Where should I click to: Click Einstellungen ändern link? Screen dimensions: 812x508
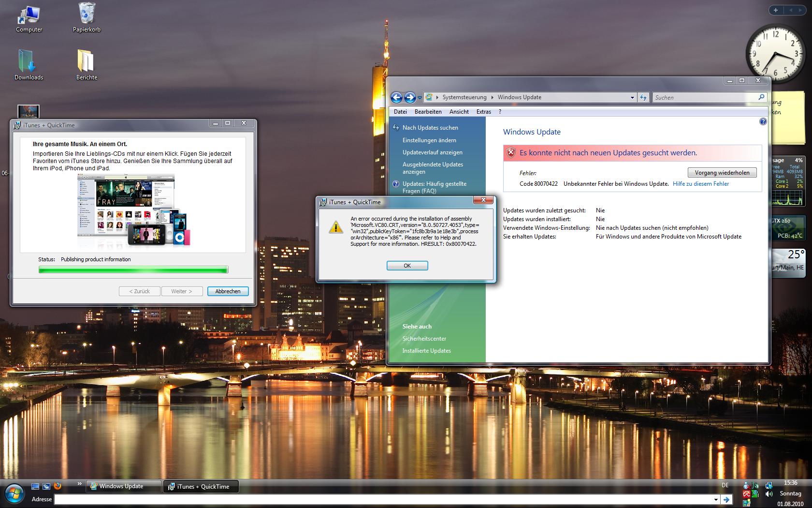429,140
